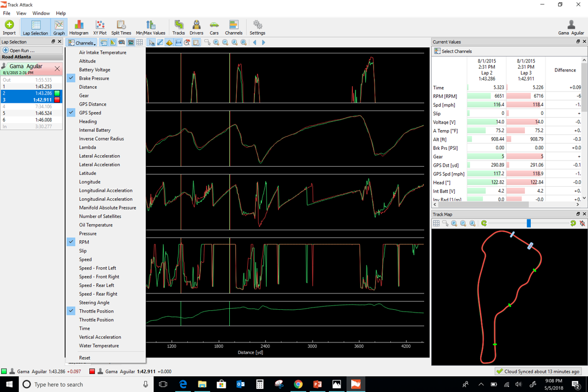Viewport: 588px width, 392px height.
Task: Click the disabled sync icon on Track Map toolbar
Action: (582, 223)
